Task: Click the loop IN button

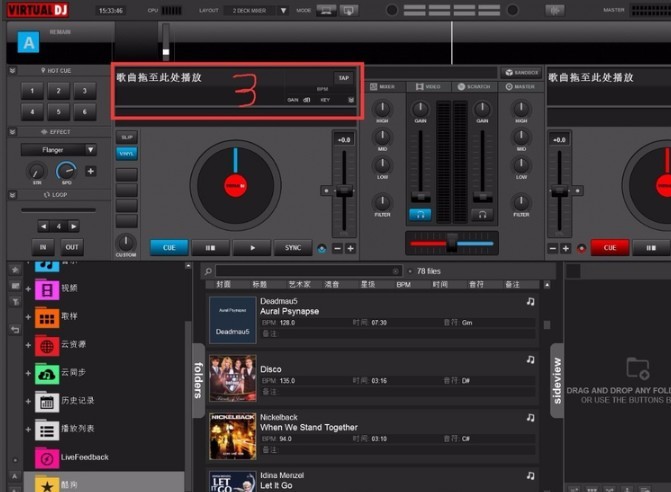Action: click(x=43, y=247)
